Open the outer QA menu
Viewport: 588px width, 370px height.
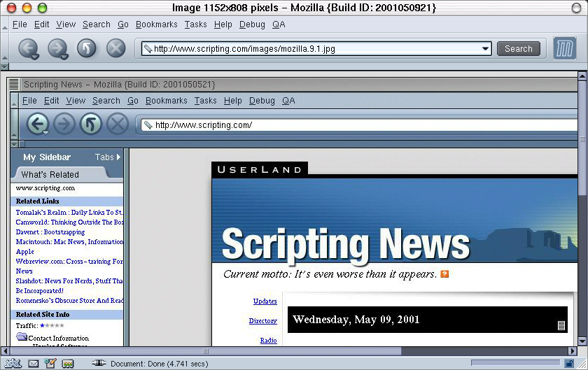pos(279,24)
